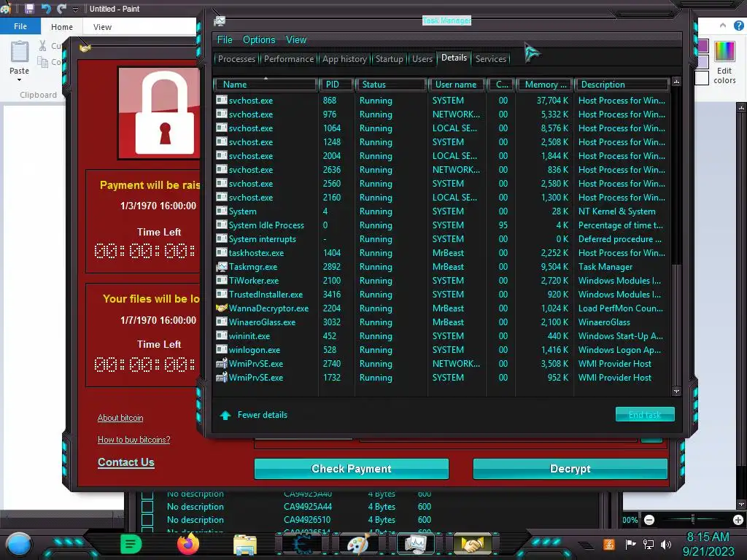
Task: Click the zoom in plus button in Paint
Action: pyautogui.click(x=738, y=520)
